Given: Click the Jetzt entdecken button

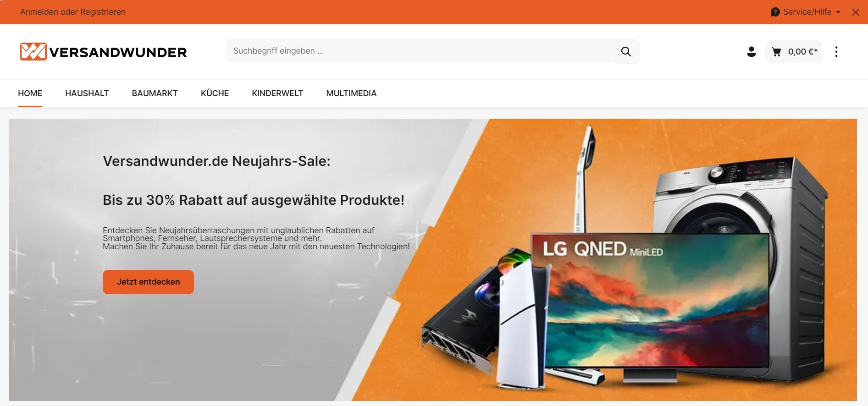Looking at the screenshot, I should click(x=148, y=282).
